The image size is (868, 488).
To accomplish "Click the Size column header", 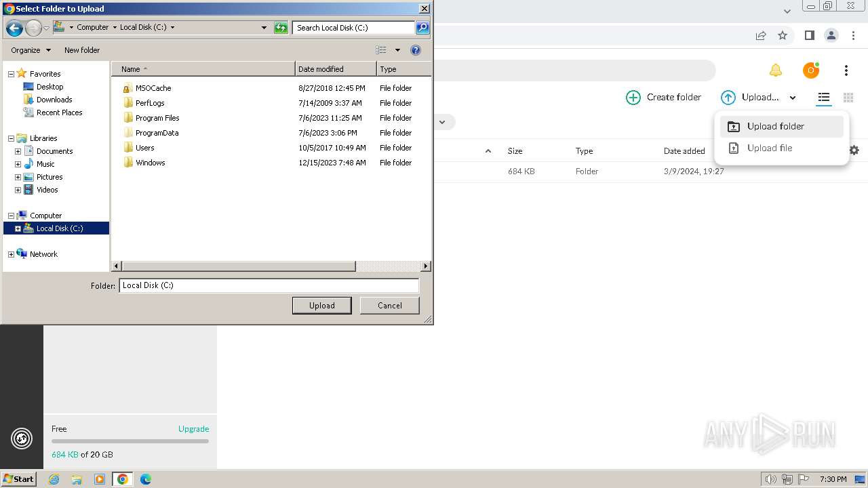I will 515,151.
